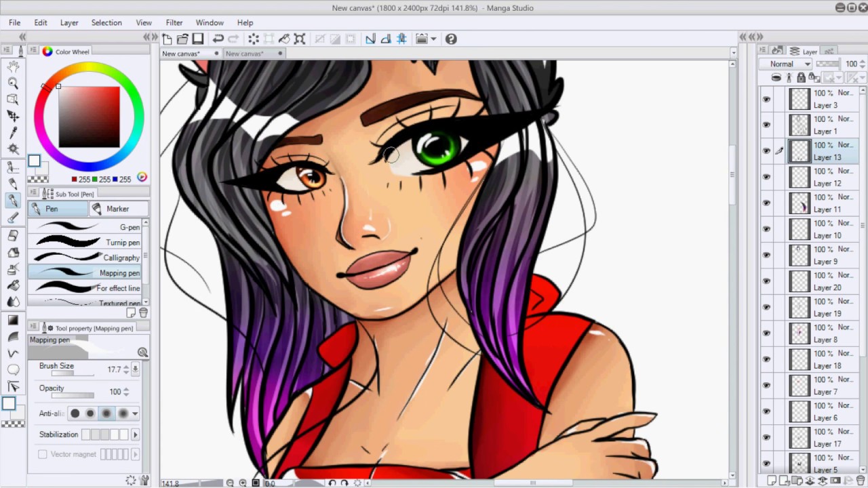Hide Layer 3 with eye icon
This screenshot has height=488, width=868.
click(766, 99)
